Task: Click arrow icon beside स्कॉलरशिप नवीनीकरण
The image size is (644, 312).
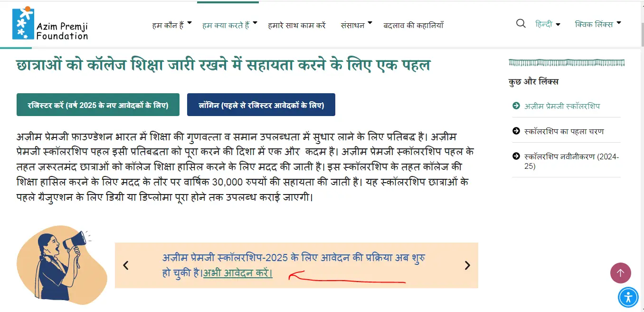Action: pyautogui.click(x=516, y=156)
